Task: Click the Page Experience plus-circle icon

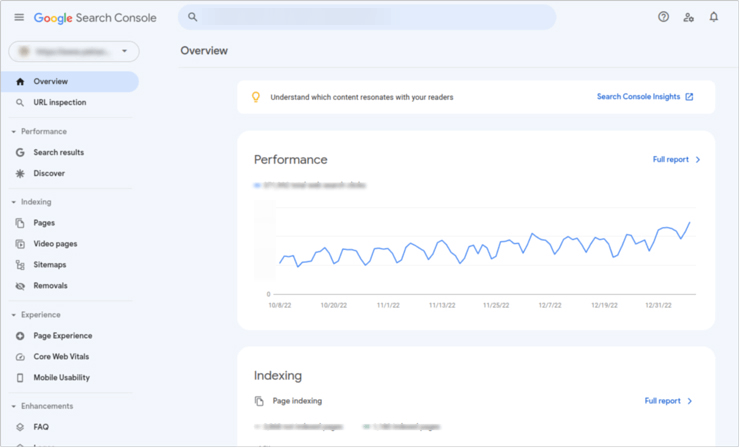Action: click(20, 336)
